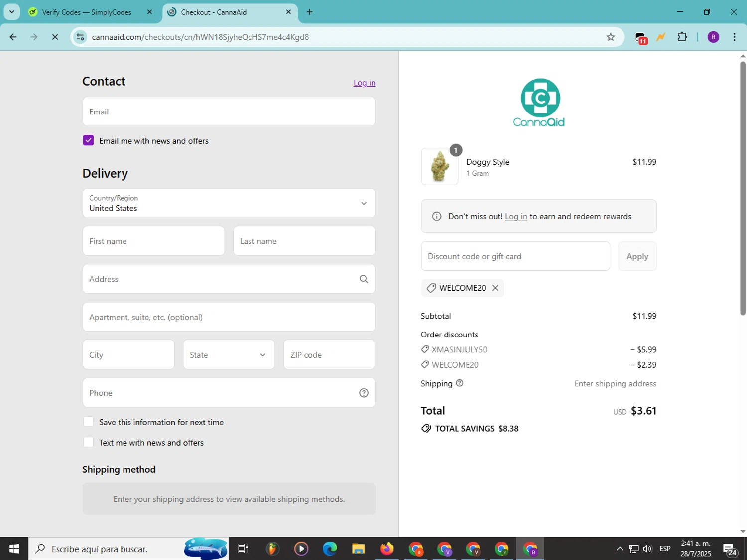Bookmark this page with the star icon

coord(611,37)
